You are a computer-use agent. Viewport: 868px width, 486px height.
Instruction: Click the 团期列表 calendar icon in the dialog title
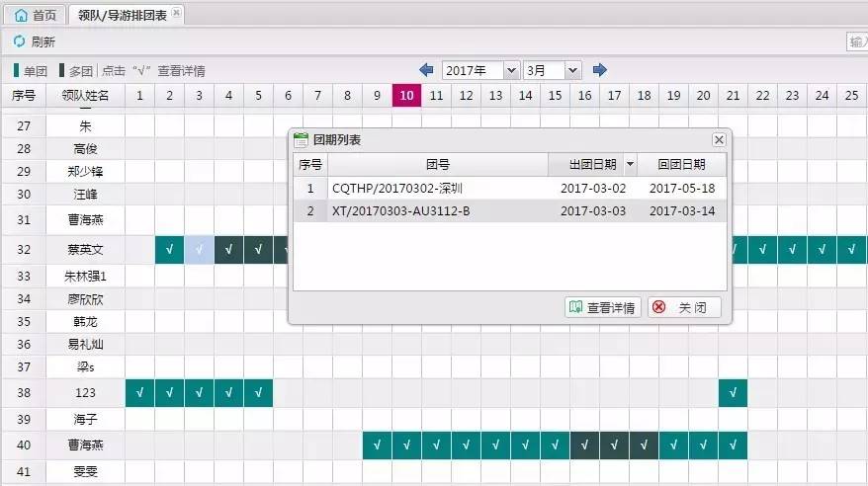click(302, 140)
